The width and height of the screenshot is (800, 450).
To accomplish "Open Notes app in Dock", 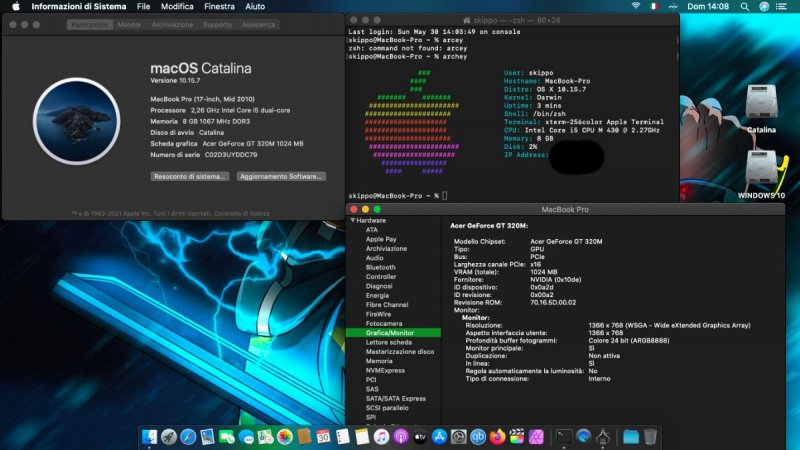I will click(x=362, y=437).
